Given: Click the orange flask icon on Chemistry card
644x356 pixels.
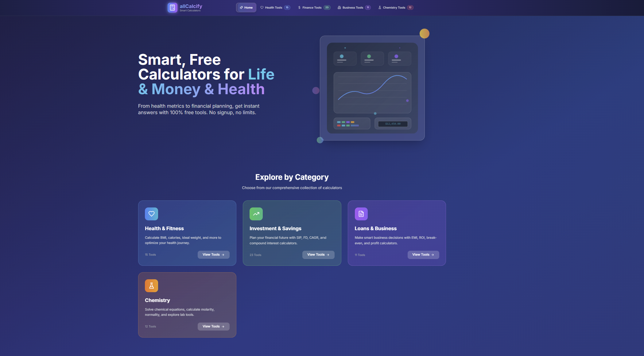Looking at the screenshot, I should coord(151,286).
